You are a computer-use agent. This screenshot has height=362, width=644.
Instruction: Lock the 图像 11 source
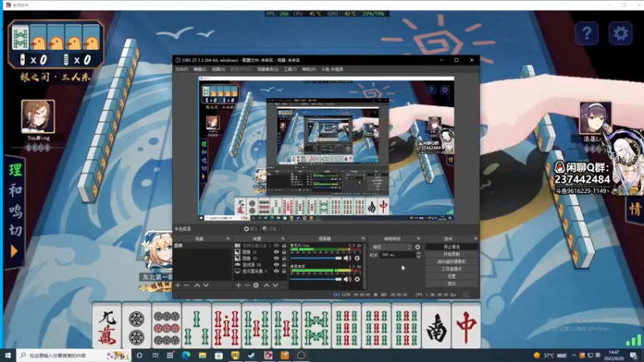click(284, 252)
